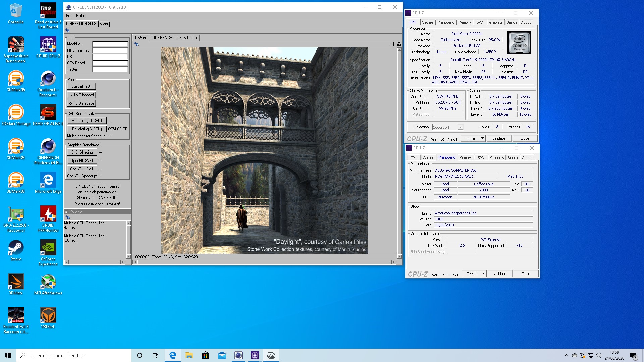Open Caches tab in top CPU-Z window
This screenshot has width=644, height=362.
point(427,22)
